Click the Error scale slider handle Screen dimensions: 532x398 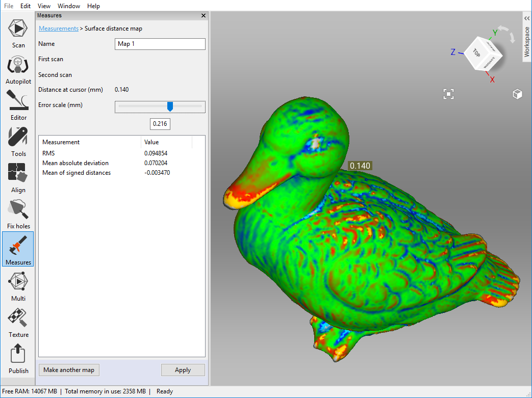click(x=170, y=106)
